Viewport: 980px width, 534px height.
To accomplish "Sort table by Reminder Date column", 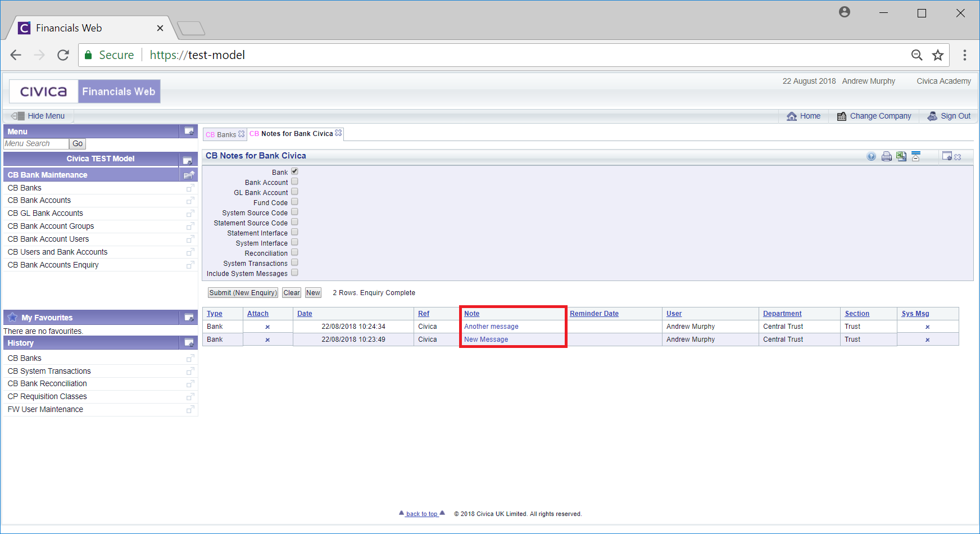I will click(x=594, y=314).
